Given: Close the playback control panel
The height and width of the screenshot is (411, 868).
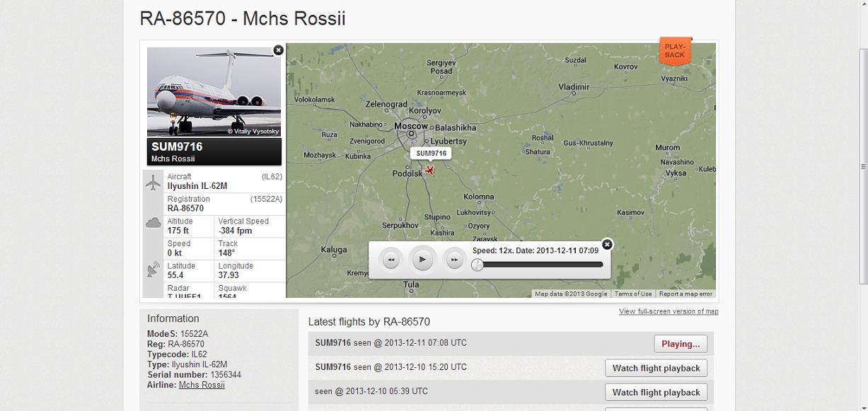Looking at the screenshot, I should 606,245.
